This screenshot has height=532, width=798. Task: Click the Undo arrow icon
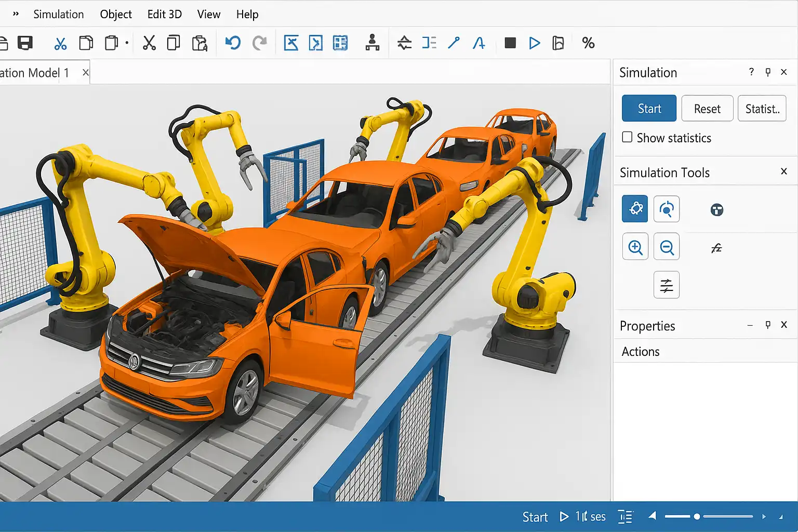coord(233,43)
